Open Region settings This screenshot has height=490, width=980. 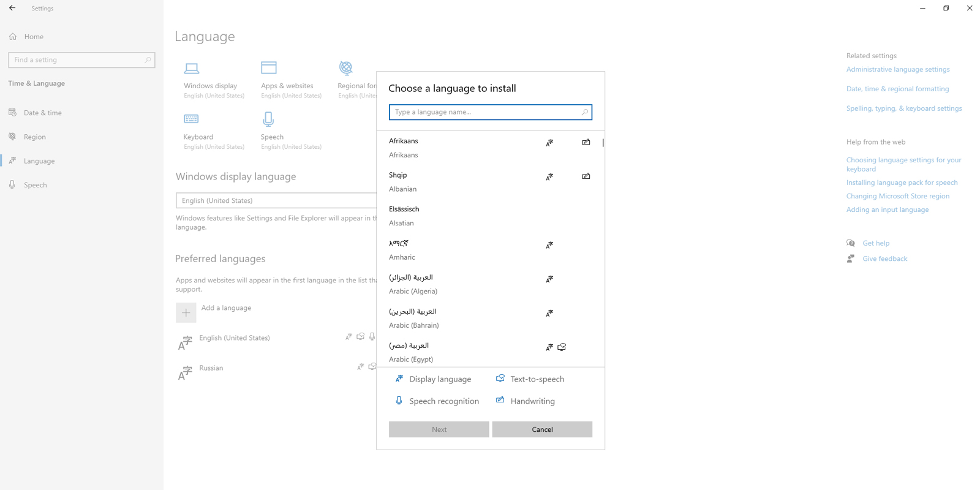[35, 137]
